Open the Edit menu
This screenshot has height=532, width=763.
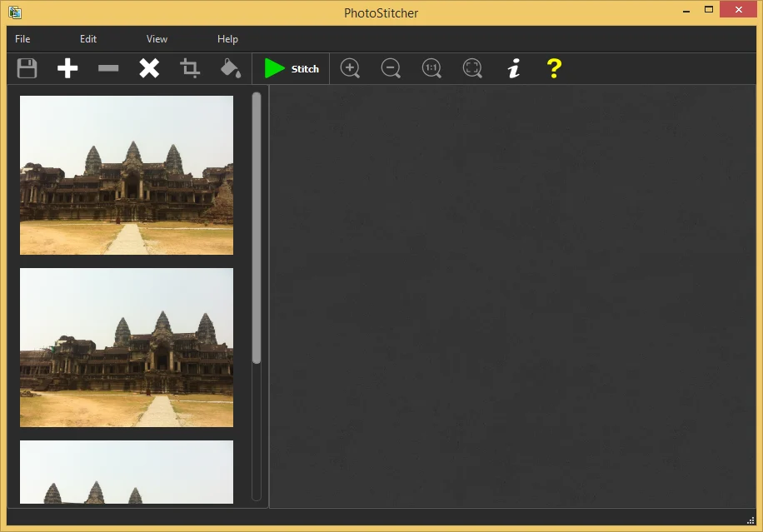88,39
